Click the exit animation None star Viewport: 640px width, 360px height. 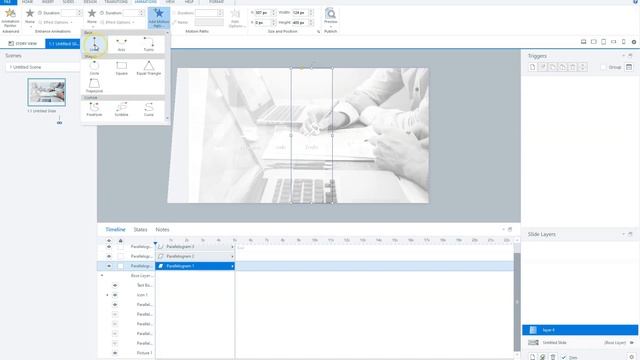pos(92,14)
